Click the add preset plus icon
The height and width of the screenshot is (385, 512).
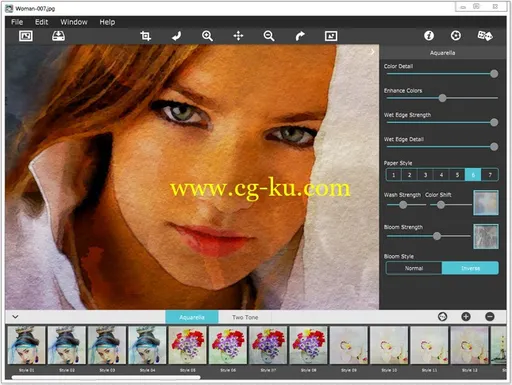click(466, 317)
